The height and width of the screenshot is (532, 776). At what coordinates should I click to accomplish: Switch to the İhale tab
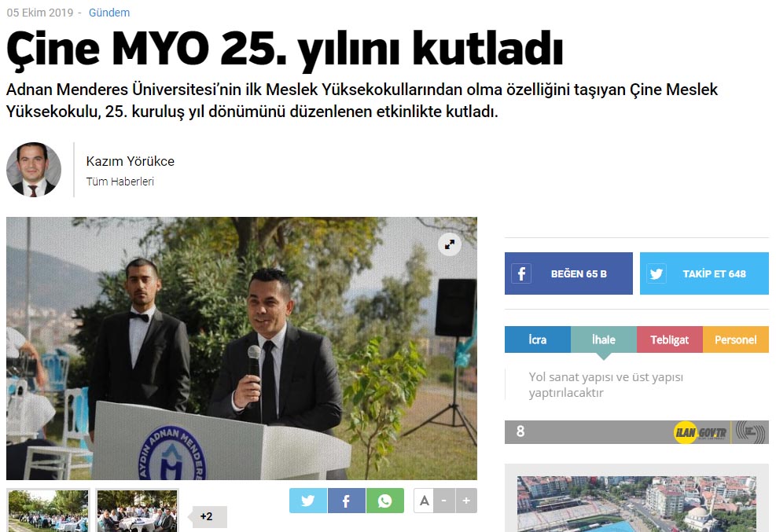click(604, 339)
